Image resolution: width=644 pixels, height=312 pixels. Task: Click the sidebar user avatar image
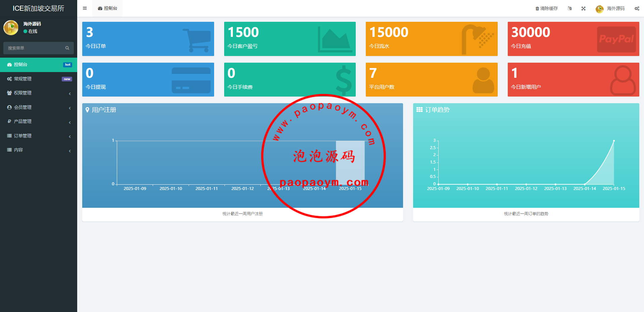[11, 27]
